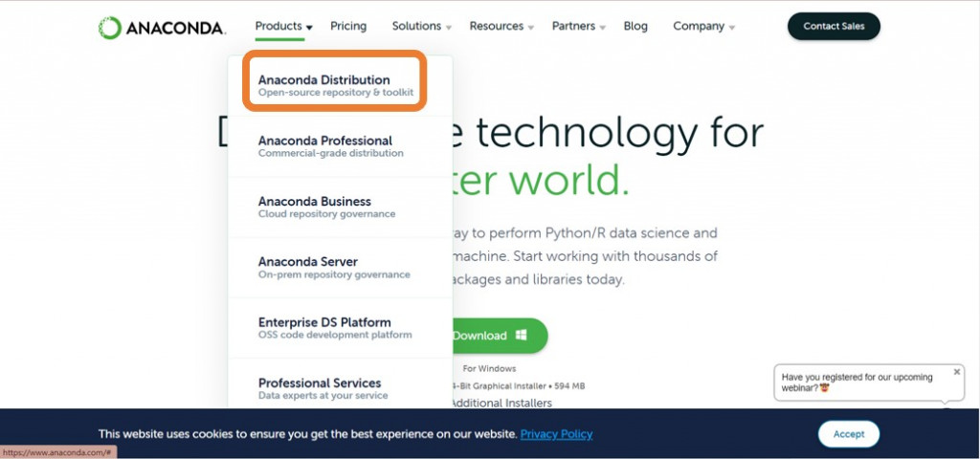Click the Contact Sales button
Viewport: 980px width, 459px height.
[x=834, y=26]
